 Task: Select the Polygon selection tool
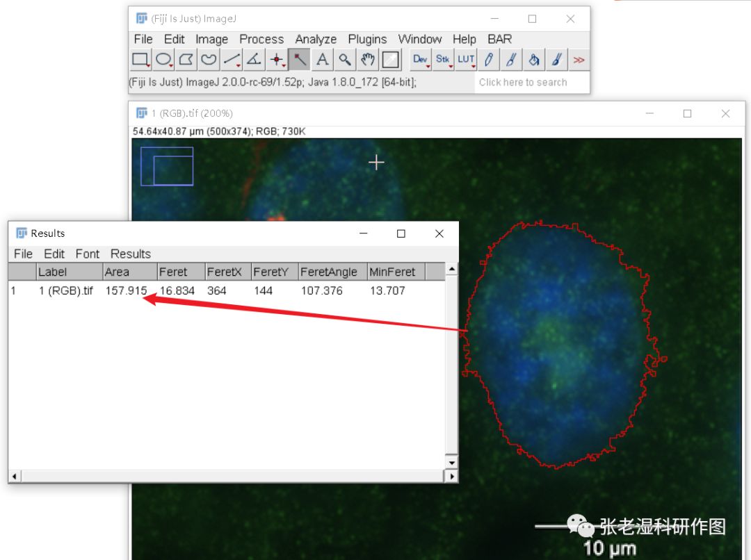tap(186, 60)
